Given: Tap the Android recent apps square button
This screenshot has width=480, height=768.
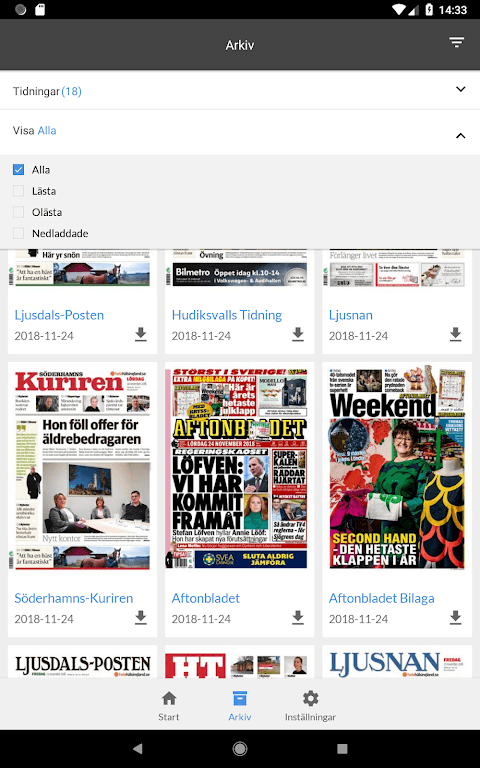Looking at the screenshot, I should coord(342,748).
